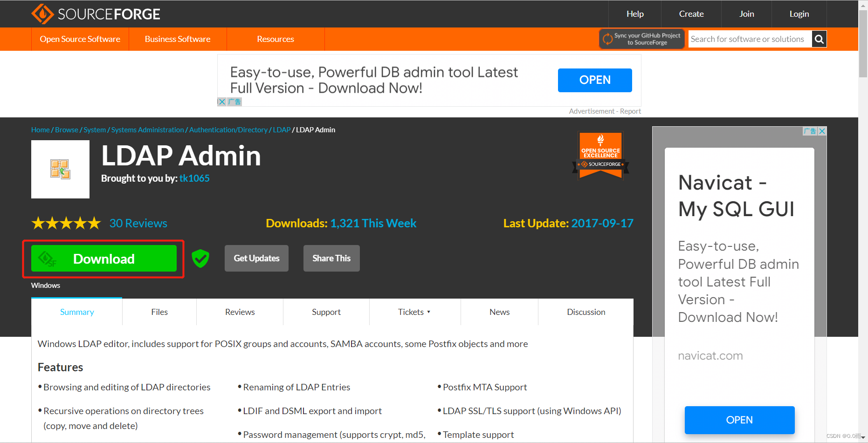Open the Tickets dropdown
This screenshot has height=443, width=868.
pyautogui.click(x=414, y=312)
